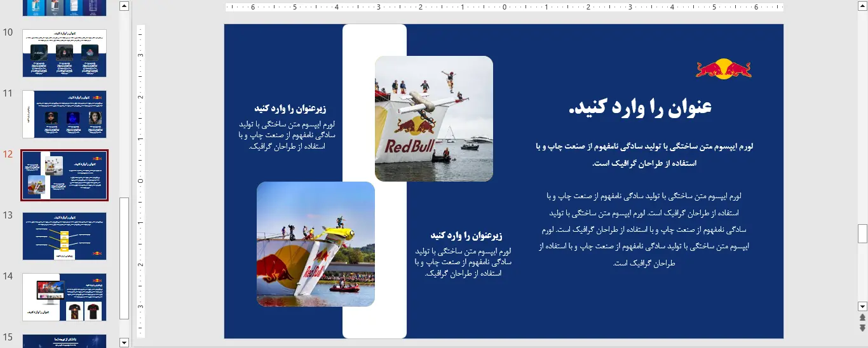Image resolution: width=868 pixels, height=348 pixels.
Task: Select slide 11 in the thumbnail pane
Action: [64, 114]
